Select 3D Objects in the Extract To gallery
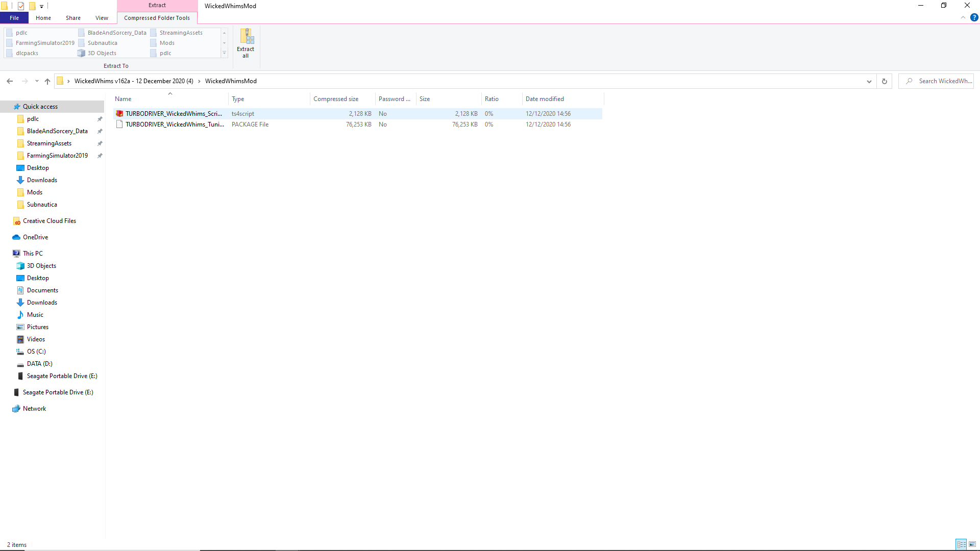Screen dimensions: 980x551 pyautogui.click(x=101, y=53)
